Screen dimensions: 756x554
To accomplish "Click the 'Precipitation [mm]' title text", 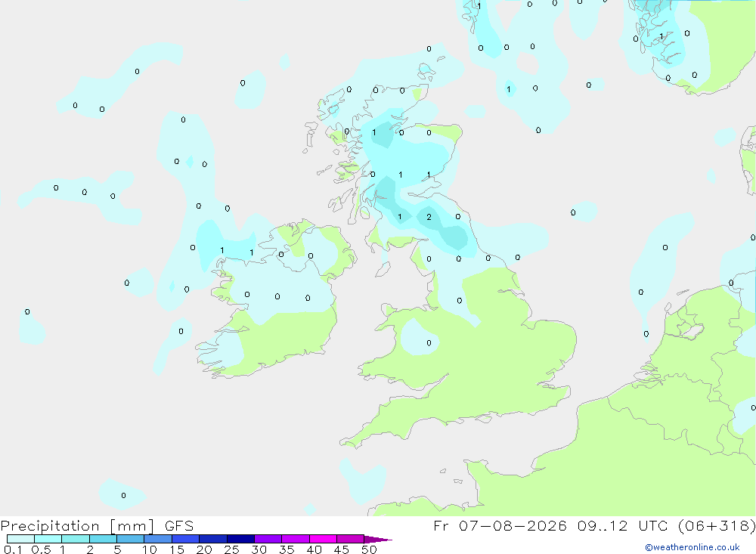I will point(77,526).
